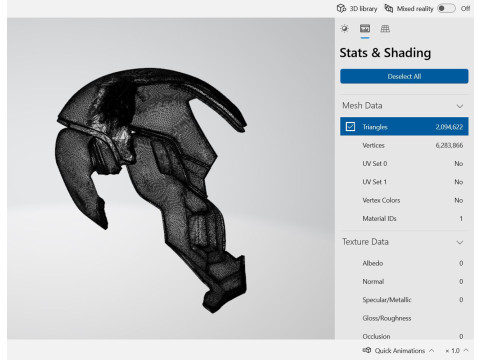Select the UV Set 1 row
The width and height of the screenshot is (480, 360).
404,182
